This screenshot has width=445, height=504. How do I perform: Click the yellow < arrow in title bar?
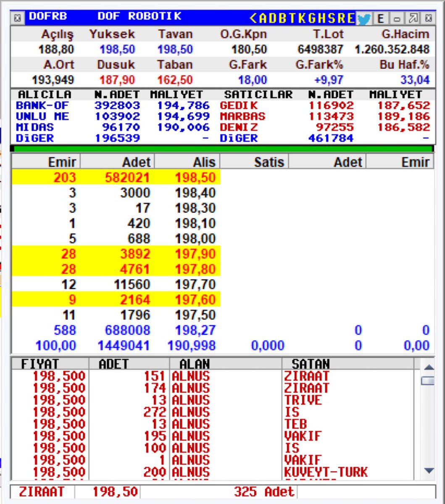pyautogui.click(x=253, y=18)
